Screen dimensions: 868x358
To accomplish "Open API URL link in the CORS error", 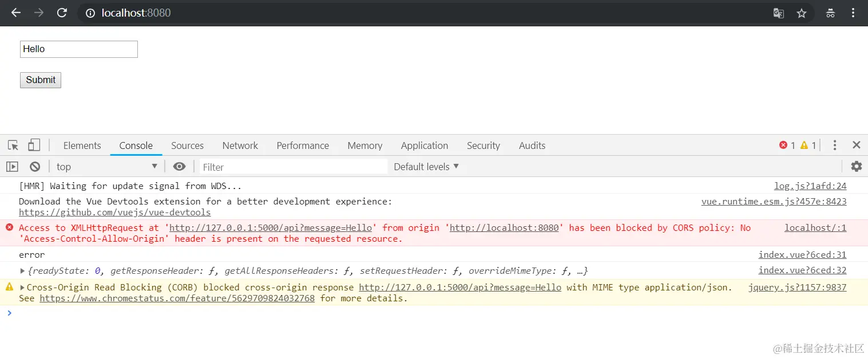I will [x=271, y=228].
